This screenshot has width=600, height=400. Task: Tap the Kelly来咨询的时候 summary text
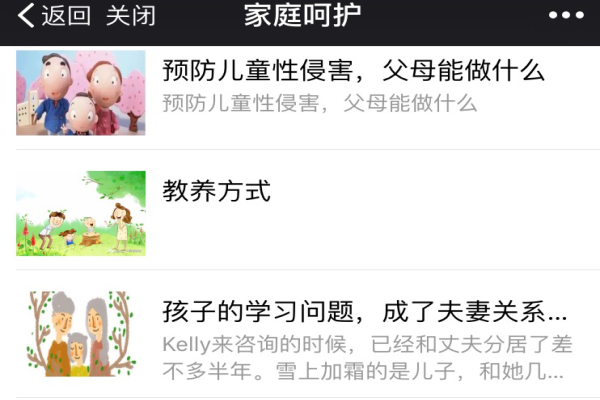click(367, 358)
